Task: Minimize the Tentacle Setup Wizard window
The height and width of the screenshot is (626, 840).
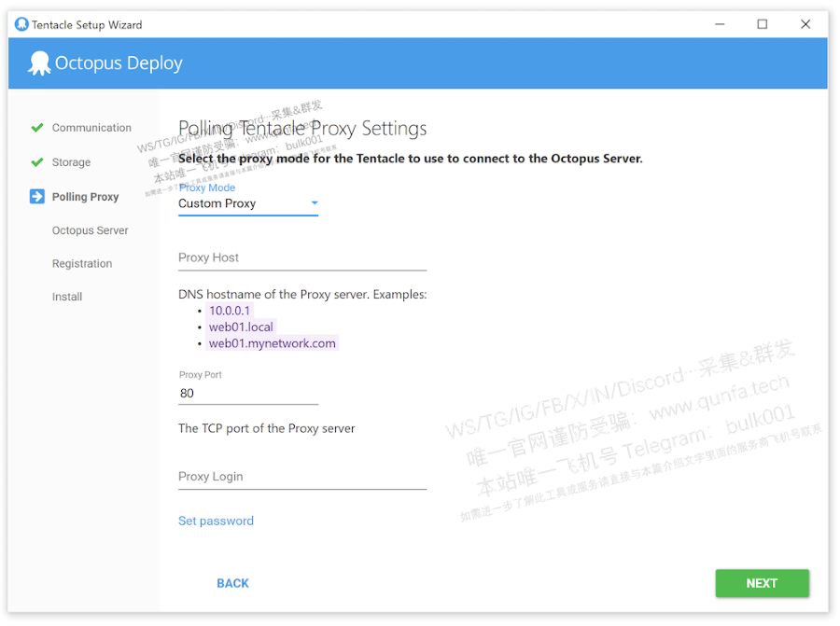Action: (x=720, y=24)
